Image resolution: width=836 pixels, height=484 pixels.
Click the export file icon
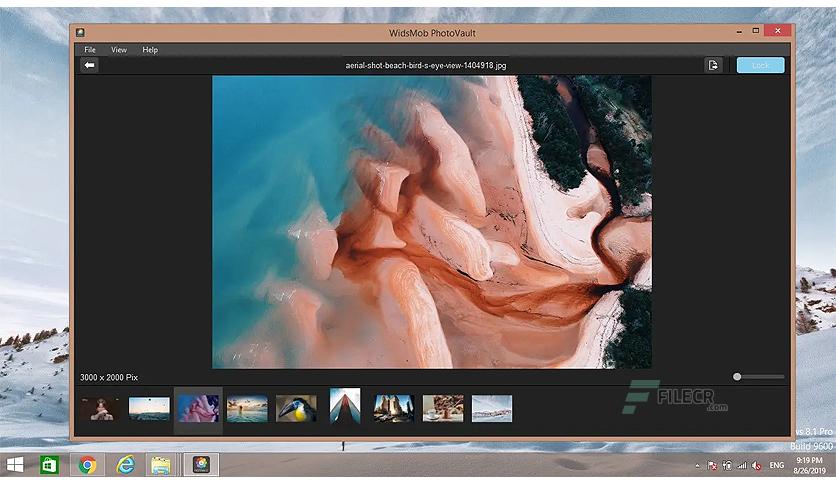(x=713, y=65)
